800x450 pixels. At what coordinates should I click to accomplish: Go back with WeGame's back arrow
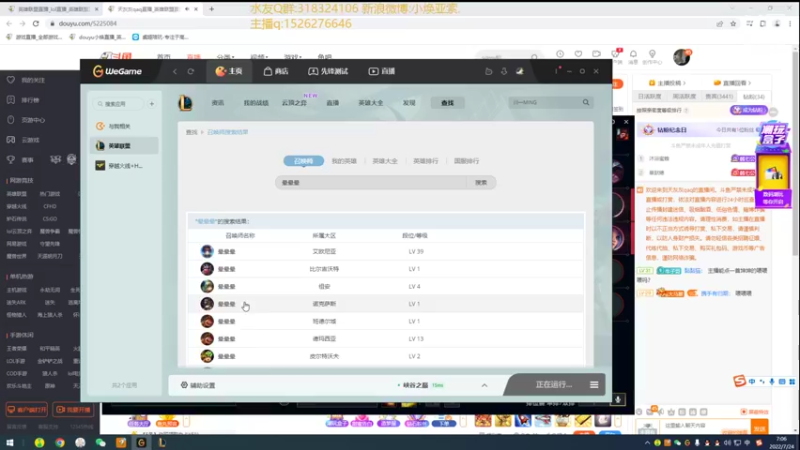pos(175,71)
